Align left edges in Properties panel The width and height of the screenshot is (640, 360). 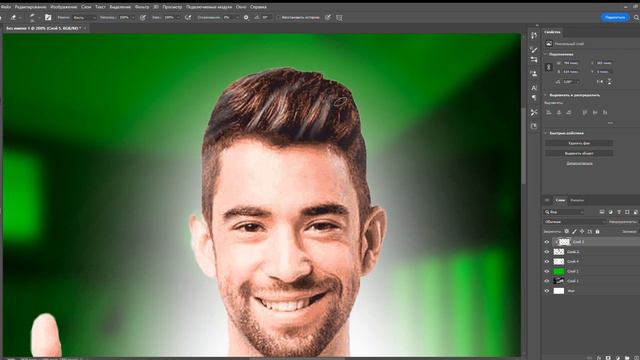[549, 112]
